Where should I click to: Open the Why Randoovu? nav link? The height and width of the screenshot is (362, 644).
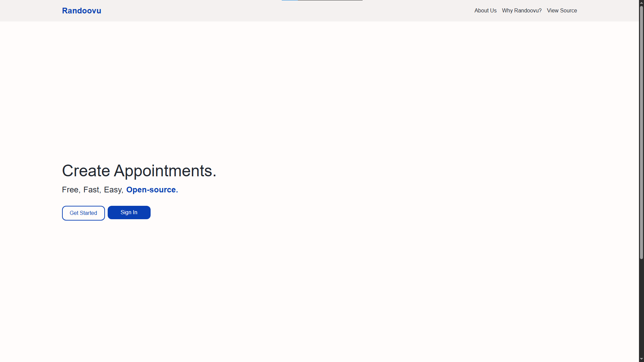point(522,11)
